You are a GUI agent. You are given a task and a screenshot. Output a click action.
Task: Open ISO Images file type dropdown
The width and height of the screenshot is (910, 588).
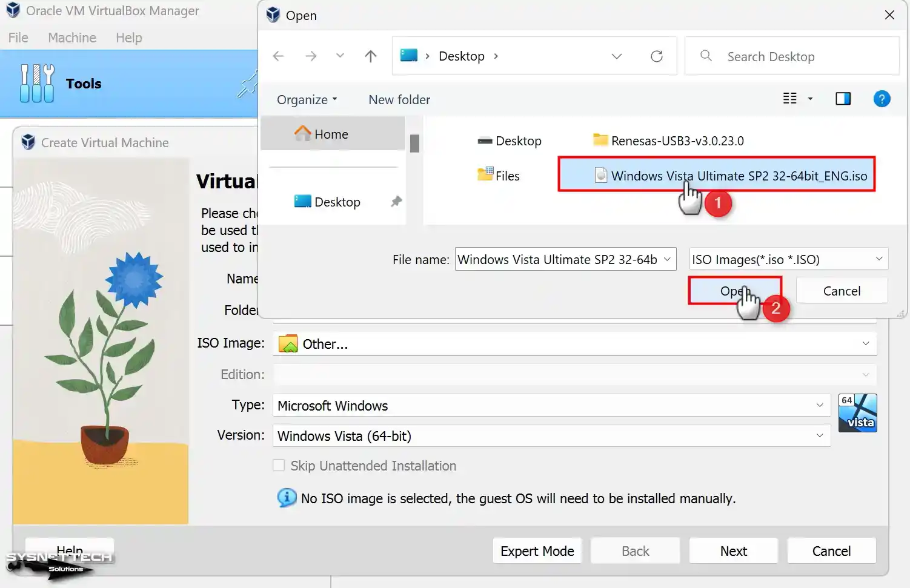[x=788, y=259]
